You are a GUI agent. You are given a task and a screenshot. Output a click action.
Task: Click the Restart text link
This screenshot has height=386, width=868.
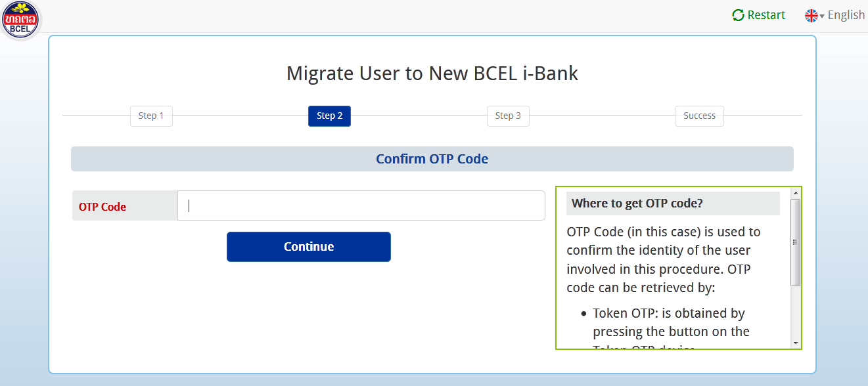click(766, 15)
